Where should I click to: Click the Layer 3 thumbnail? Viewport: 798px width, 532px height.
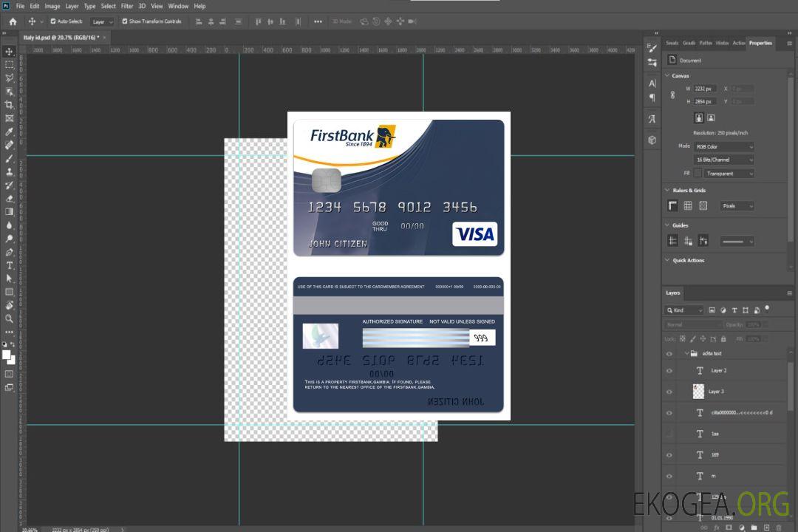(x=698, y=392)
